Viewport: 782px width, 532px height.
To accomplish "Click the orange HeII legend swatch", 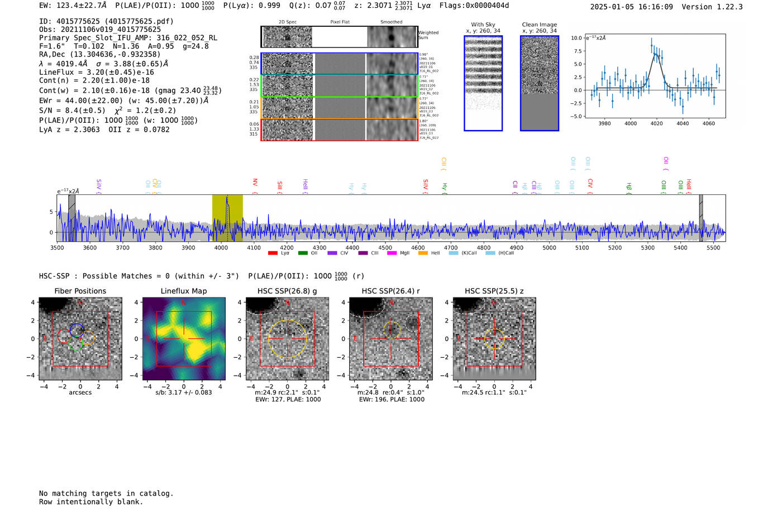I will click(423, 253).
